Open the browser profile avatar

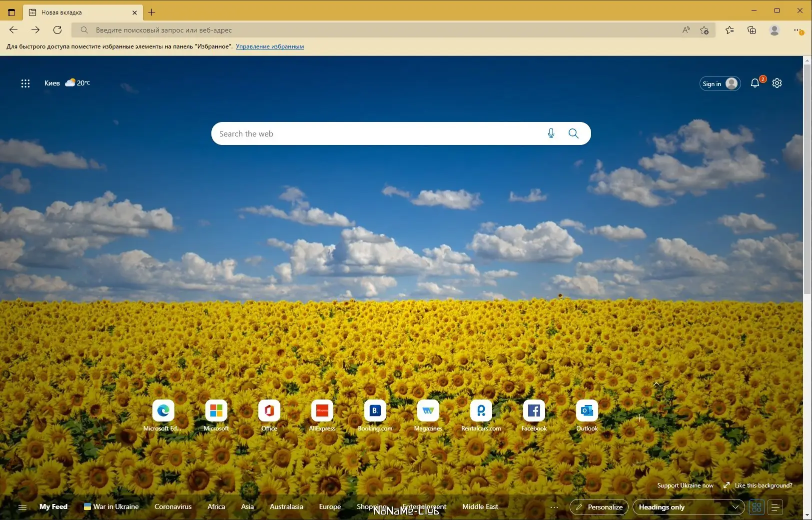click(x=775, y=30)
